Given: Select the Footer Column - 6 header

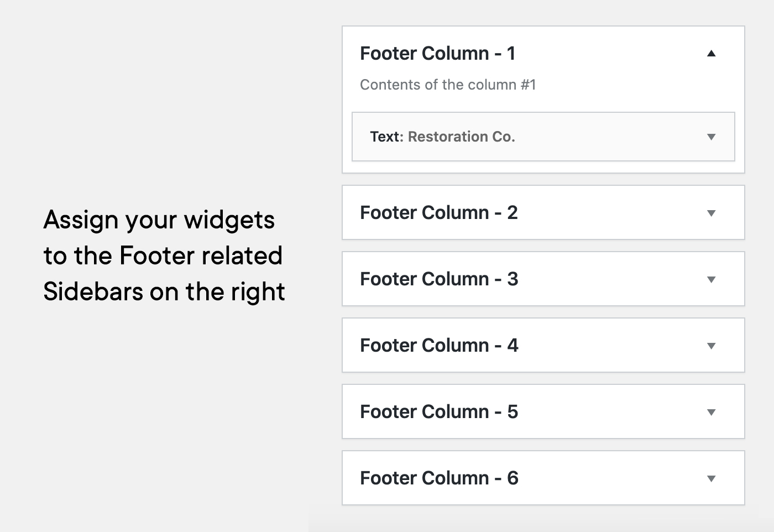Looking at the screenshot, I should 439,478.
